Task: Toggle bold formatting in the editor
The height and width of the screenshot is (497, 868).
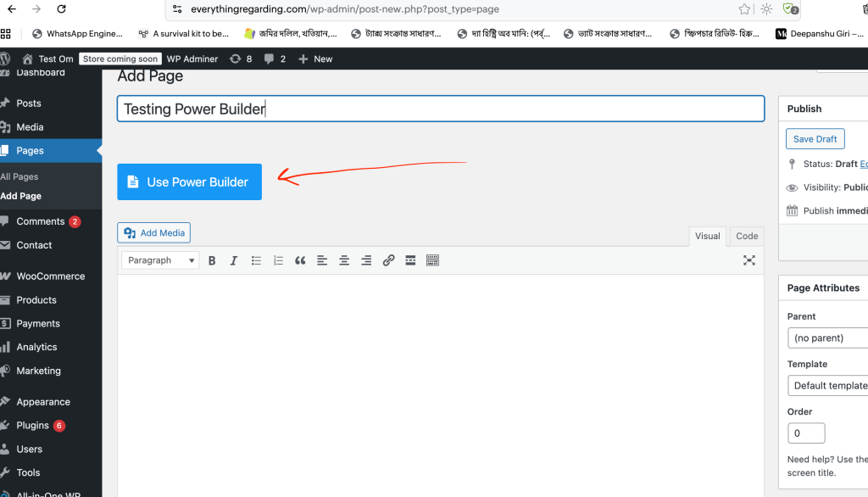Action: (212, 260)
